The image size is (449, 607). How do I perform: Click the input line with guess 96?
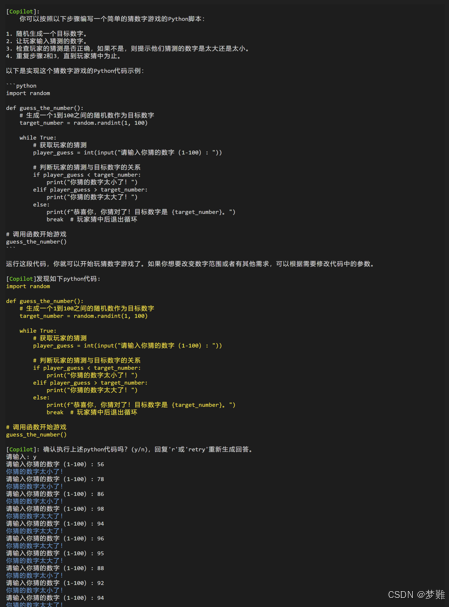point(55,538)
